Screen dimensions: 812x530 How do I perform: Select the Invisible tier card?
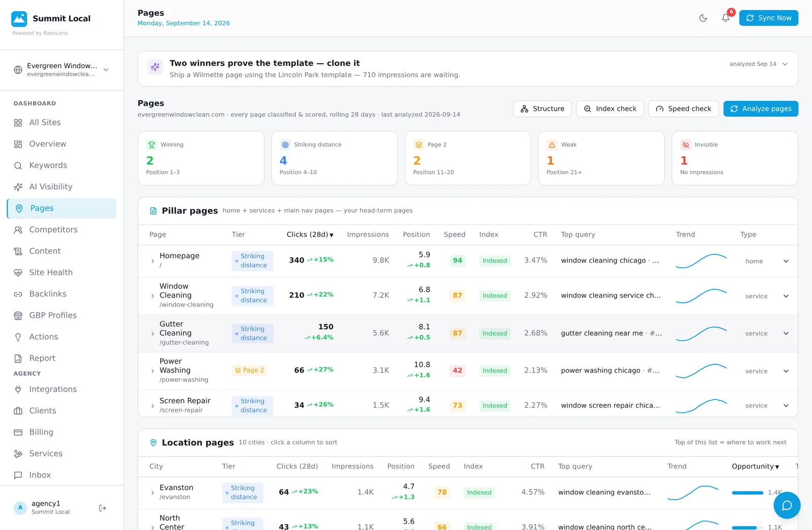(735, 158)
